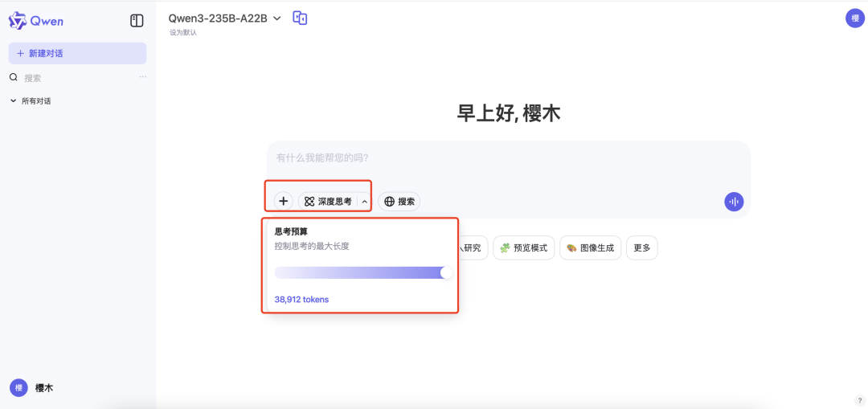Click the sidebar search magnifier icon
The image size is (868, 409).
14,77
